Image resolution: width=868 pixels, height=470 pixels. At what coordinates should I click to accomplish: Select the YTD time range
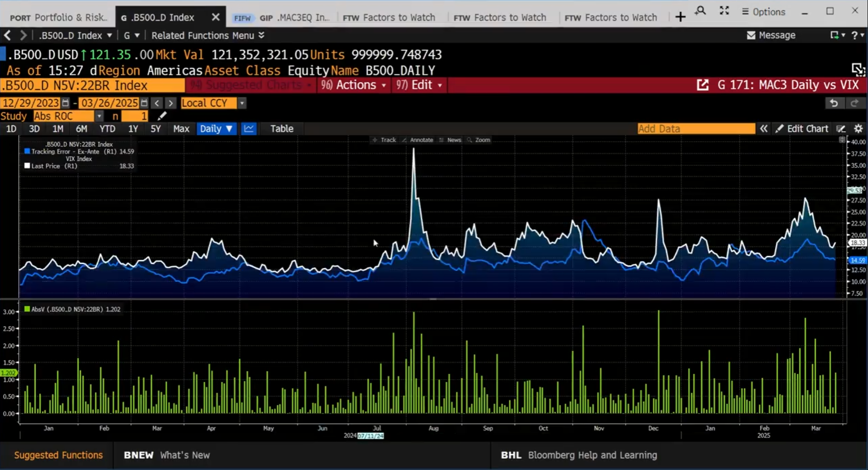107,129
